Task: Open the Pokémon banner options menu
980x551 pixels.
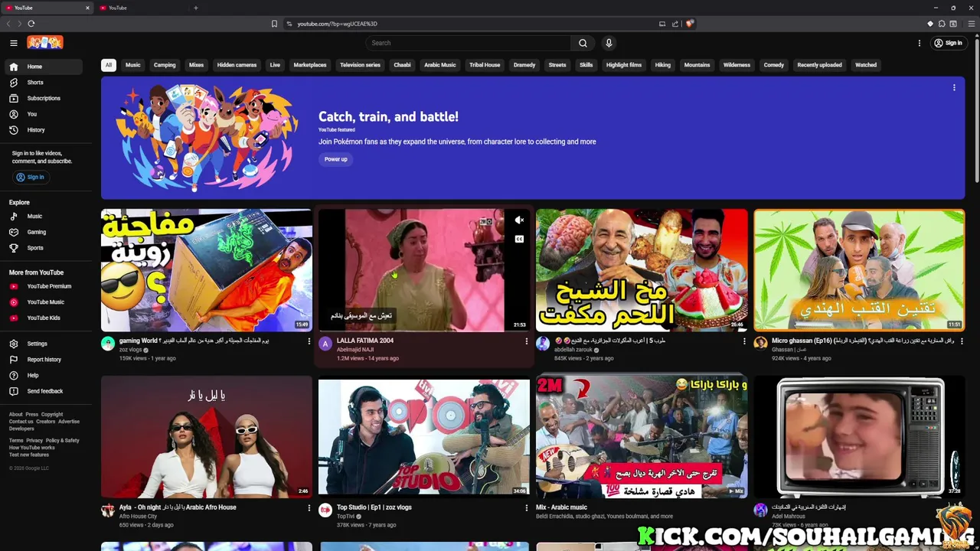Action: point(954,87)
